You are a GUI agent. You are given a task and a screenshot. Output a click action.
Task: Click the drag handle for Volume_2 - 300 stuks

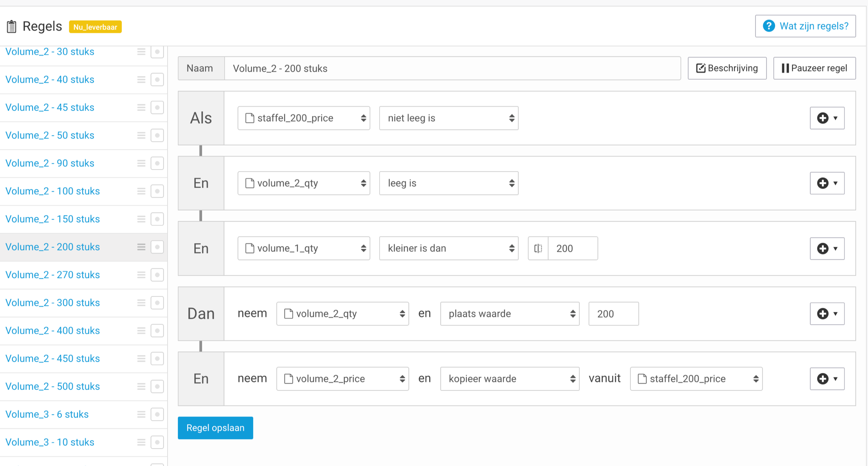(x=141, y=303)
